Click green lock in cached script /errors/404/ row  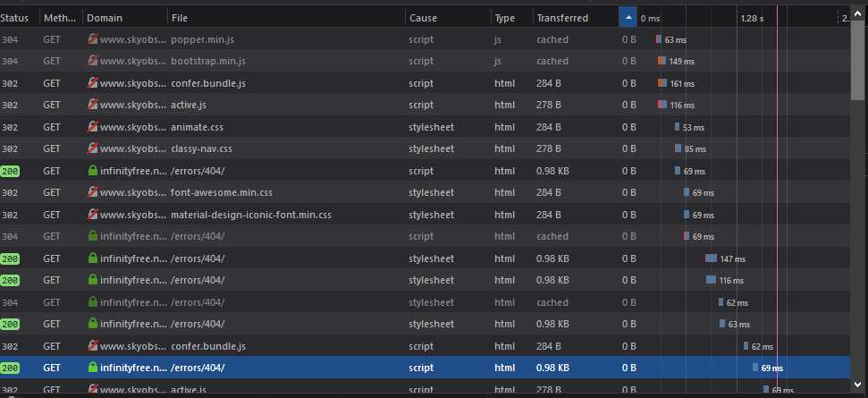click(93, 236)
